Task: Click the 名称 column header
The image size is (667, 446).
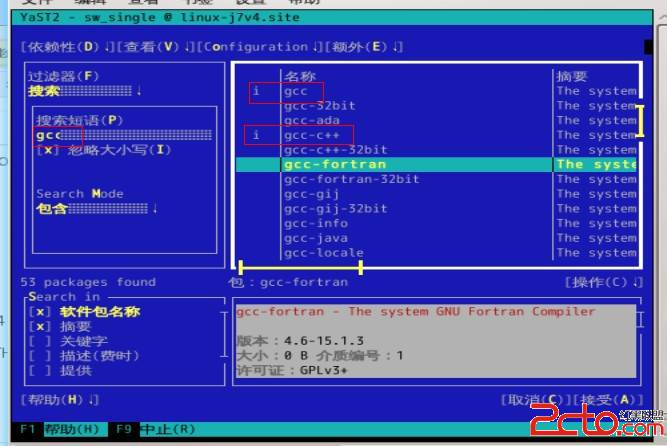Action: tap(300, 76)
